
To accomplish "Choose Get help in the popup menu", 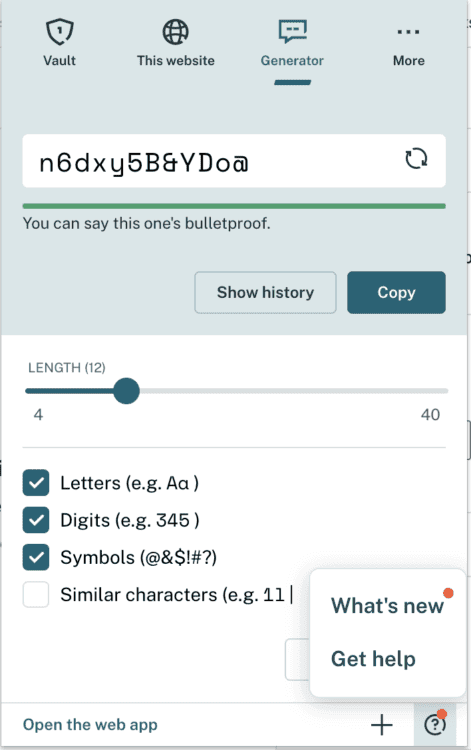I will pos(373,659).
